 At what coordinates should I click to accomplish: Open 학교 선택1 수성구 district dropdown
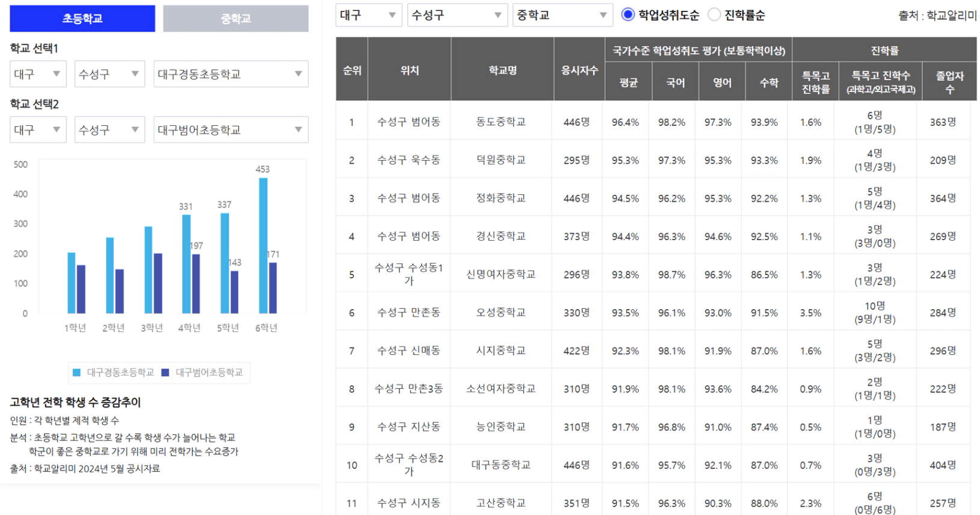point(109,74)
